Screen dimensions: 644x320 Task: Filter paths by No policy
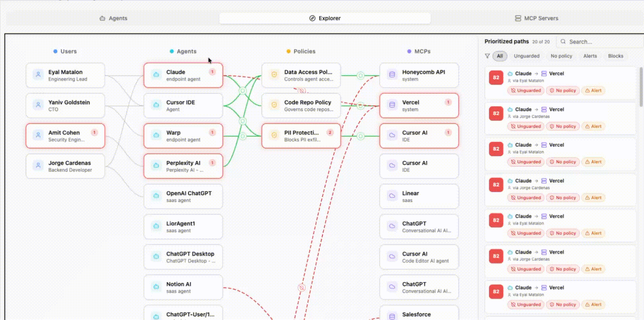coord(561,56)
